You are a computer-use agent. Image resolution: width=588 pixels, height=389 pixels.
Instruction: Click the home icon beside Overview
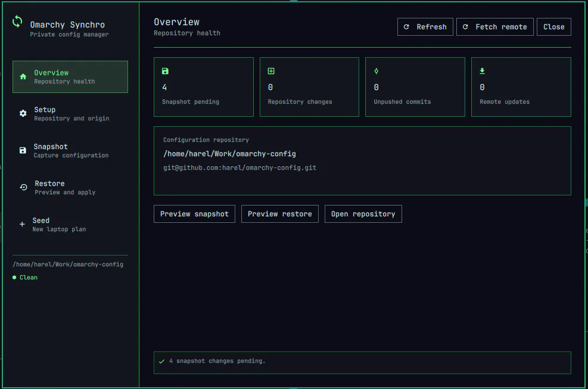pos(23,76)
